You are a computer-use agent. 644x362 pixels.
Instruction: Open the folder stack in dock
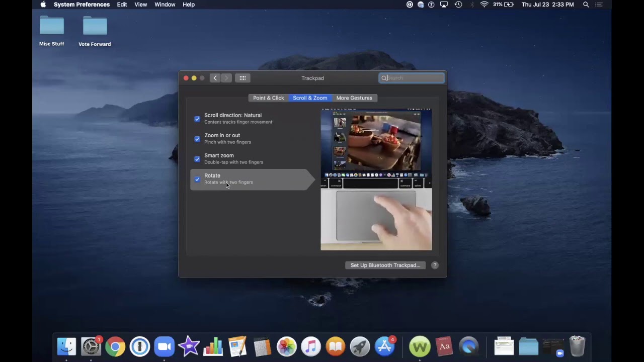click(x=528, y=346)
